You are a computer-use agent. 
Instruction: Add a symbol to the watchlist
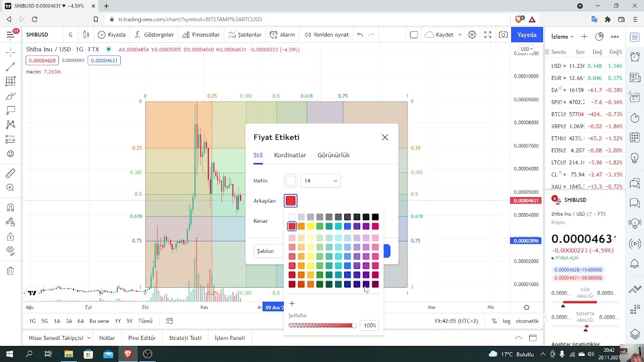point(584,37)
